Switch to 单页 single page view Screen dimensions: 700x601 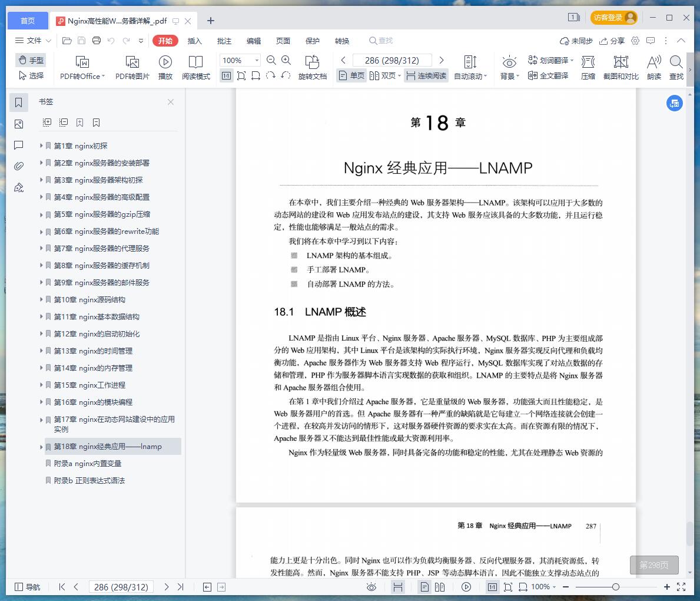351,75
